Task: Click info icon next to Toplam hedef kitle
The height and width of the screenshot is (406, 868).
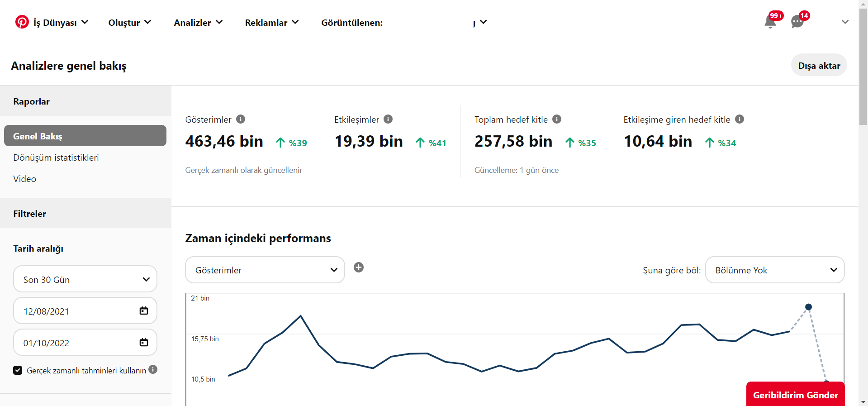Action: (x=557, y=119)
